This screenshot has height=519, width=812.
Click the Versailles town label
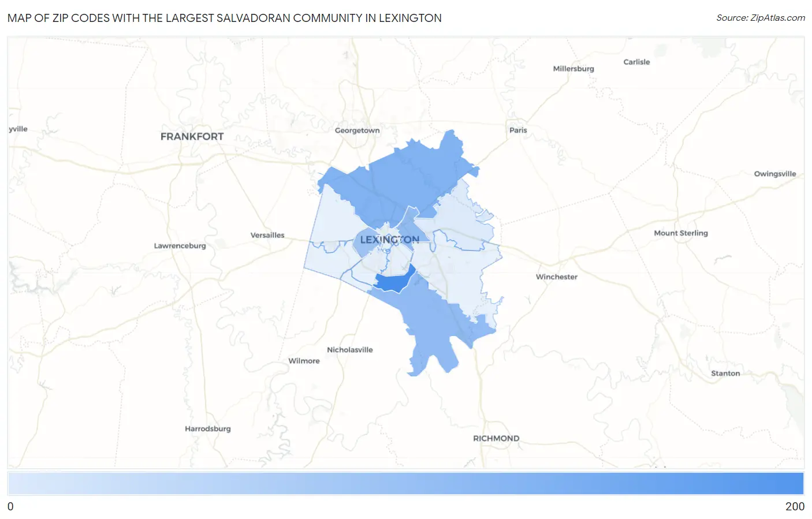267,236
